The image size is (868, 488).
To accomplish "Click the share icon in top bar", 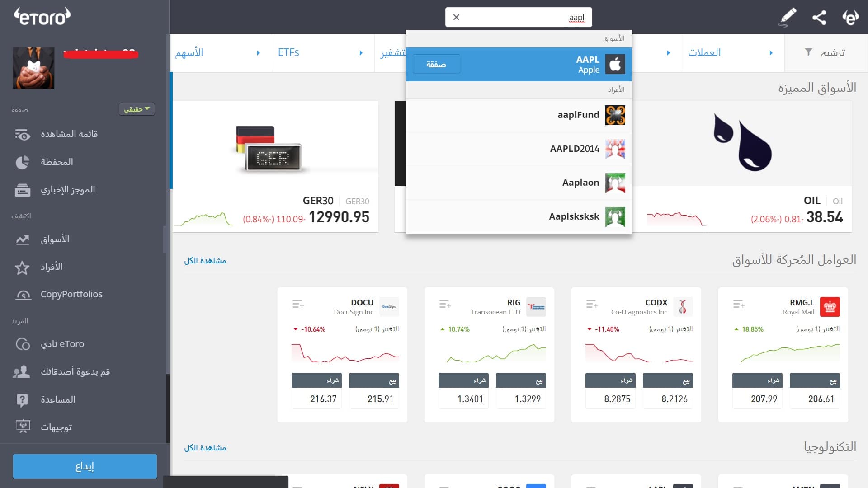I will click(819, 18).
